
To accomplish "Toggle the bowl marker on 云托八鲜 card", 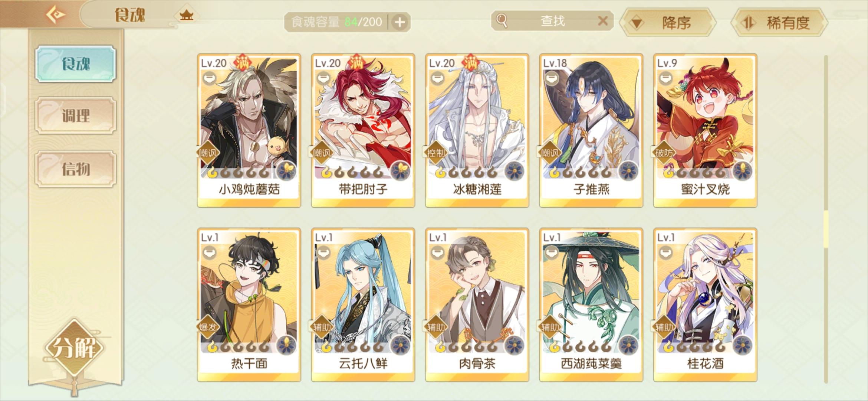I will click(323, 253).
